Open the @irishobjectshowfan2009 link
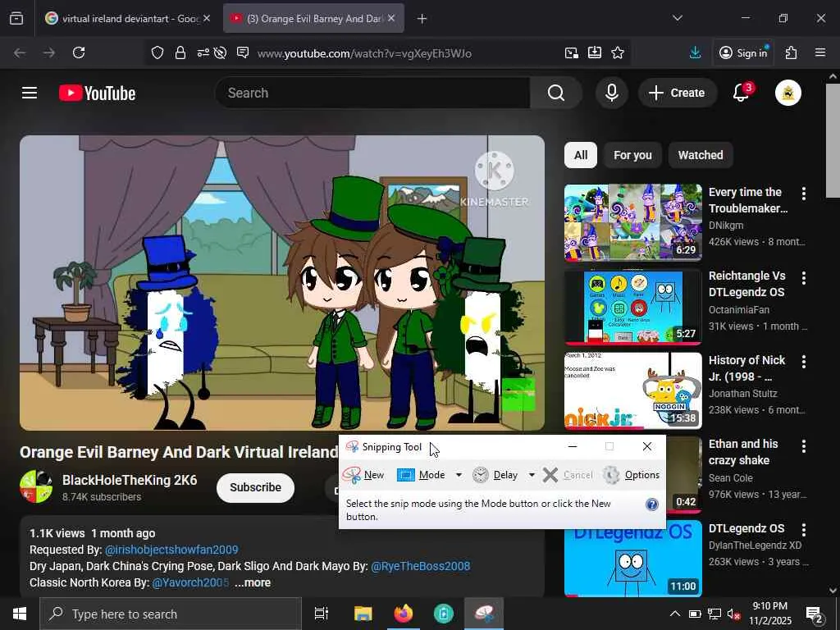 coord(171,550)
